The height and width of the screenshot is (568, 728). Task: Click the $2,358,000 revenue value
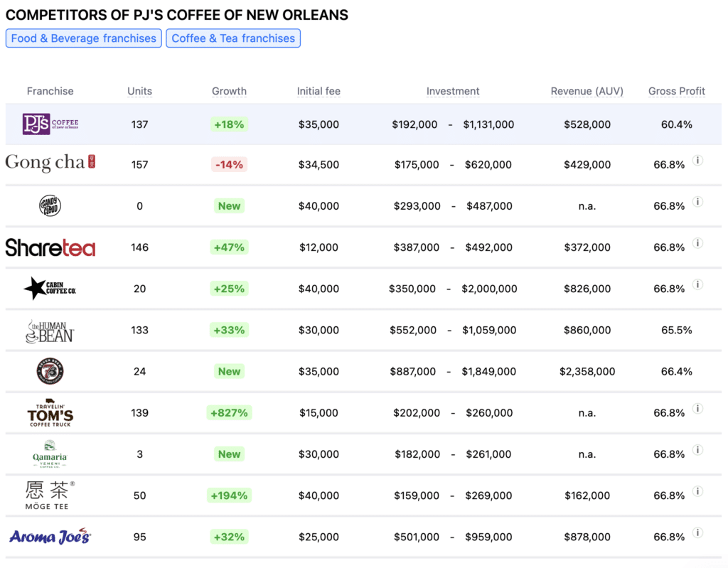(587, 372)
